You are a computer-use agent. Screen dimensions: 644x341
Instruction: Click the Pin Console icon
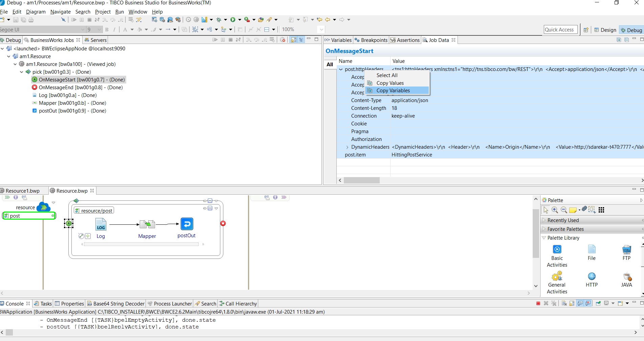[598, 303]
